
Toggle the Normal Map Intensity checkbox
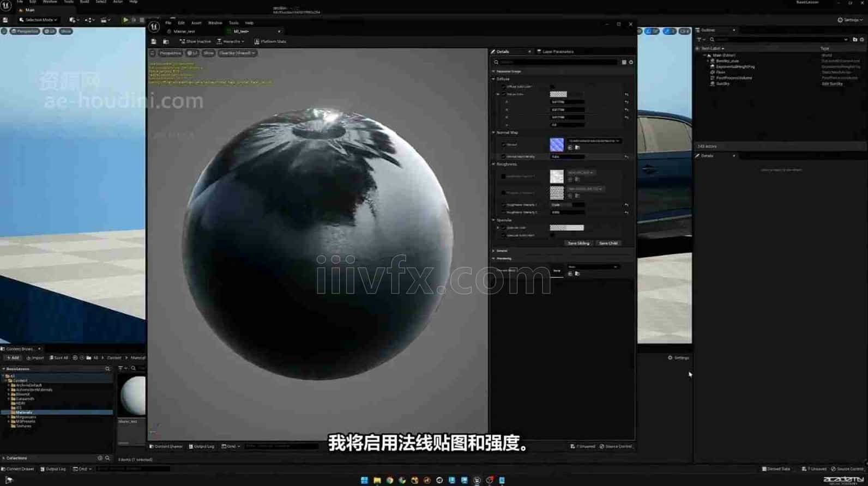pos(503,156)
